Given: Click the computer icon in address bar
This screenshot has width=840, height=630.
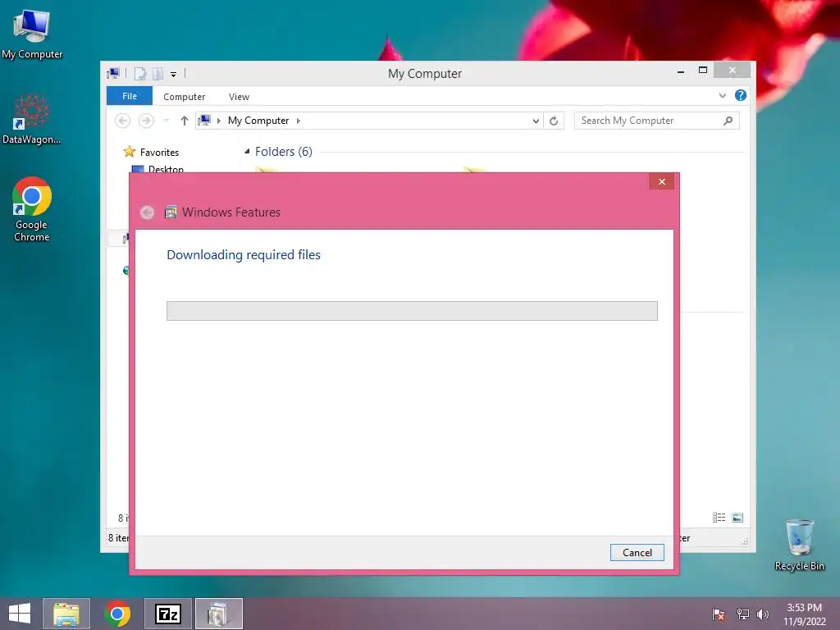Looking at the screenshot, I should point(204,121).
